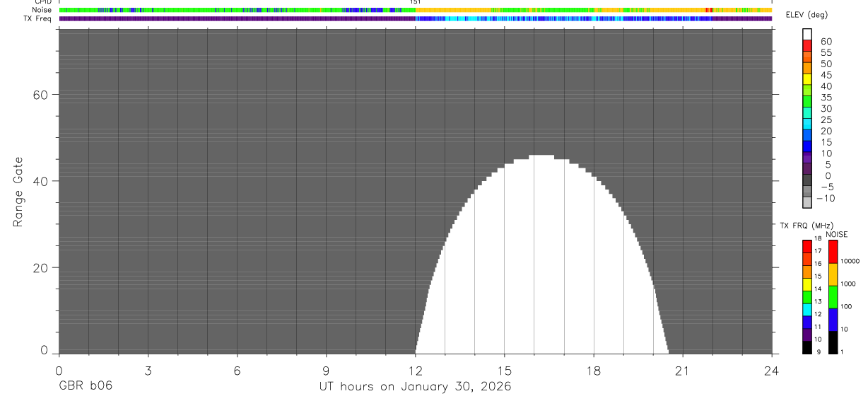868x401 pixels.
Task: Click the CPID value '151'
Action: tap(416, 2)
